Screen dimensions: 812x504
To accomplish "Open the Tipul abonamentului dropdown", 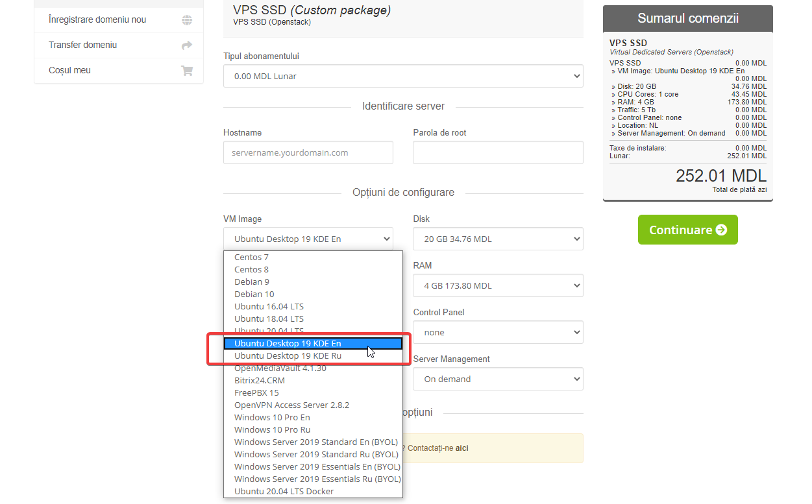I will 402,76.
